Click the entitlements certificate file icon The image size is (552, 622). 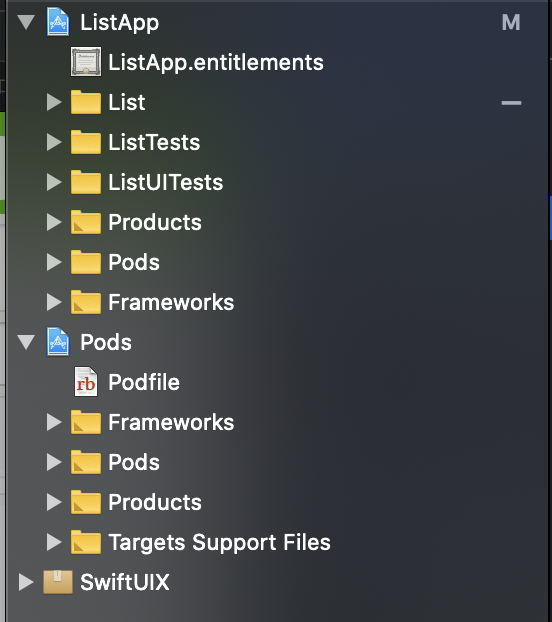pos(86,62)
